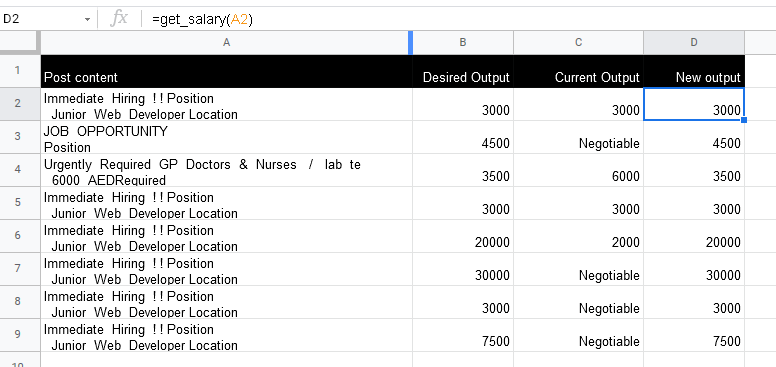Click Current Output 3000 in row 5
This screenshot has height=367, width=776.
tap(579, 203)
